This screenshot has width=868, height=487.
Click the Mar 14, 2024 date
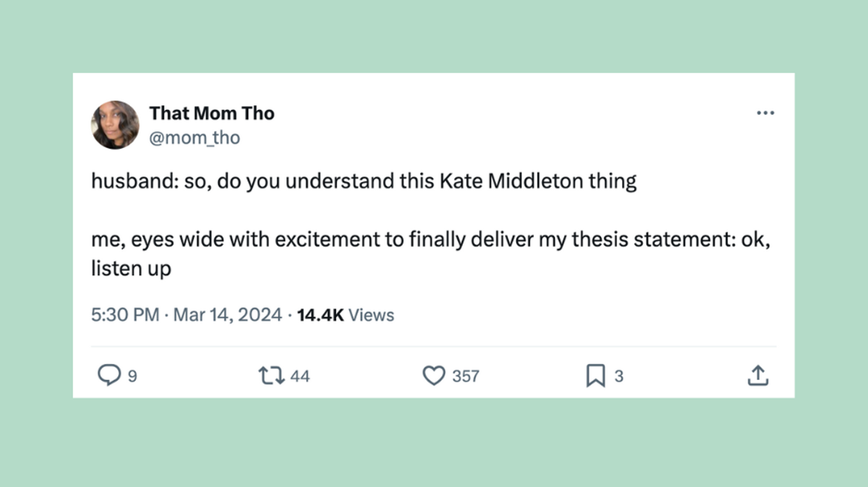click(x=227, y=315)
